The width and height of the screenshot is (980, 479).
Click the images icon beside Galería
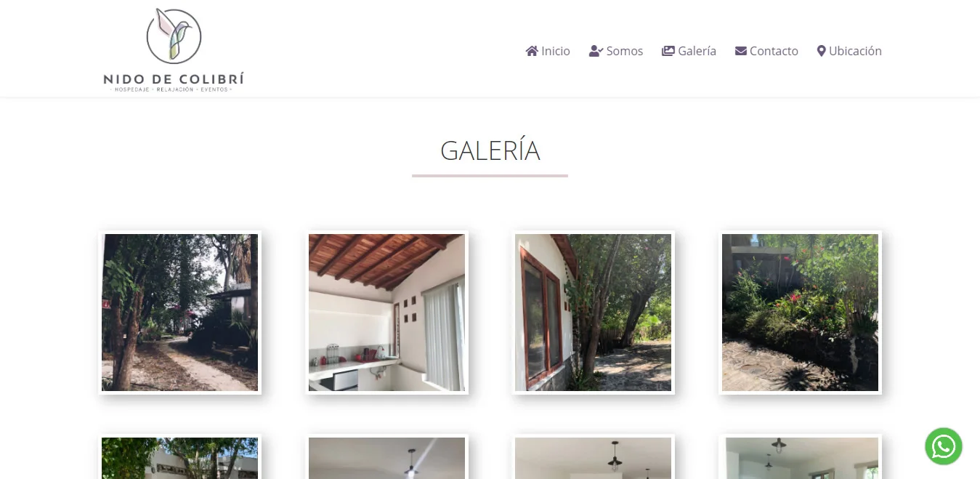(x=668, y=51)
